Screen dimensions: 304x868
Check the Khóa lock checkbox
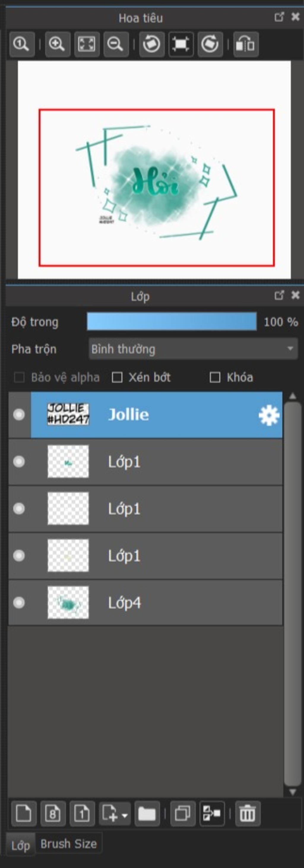215,377
